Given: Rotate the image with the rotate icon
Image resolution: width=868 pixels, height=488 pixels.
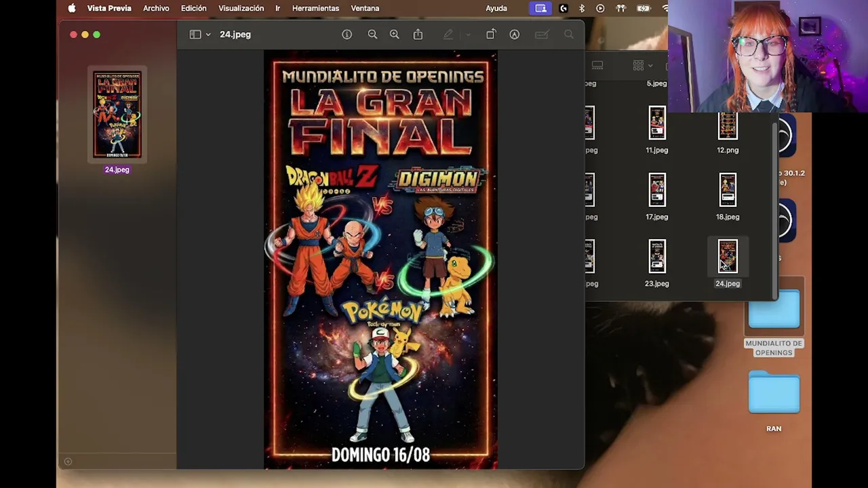Looking at the screenshot, I should (x=491, y=35).
